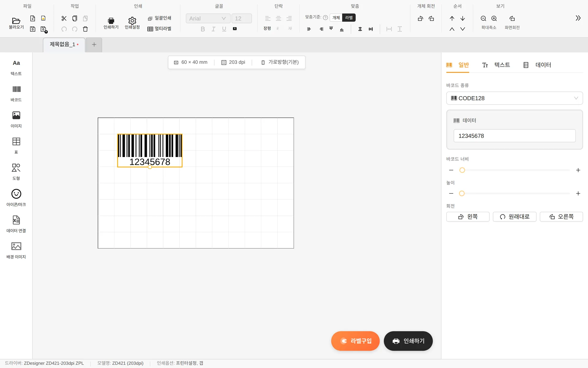Screen dimensions: 588x368
Task: Expand the toolbar with double chevron
Action: pyautogui.click(x=578, y=18)
